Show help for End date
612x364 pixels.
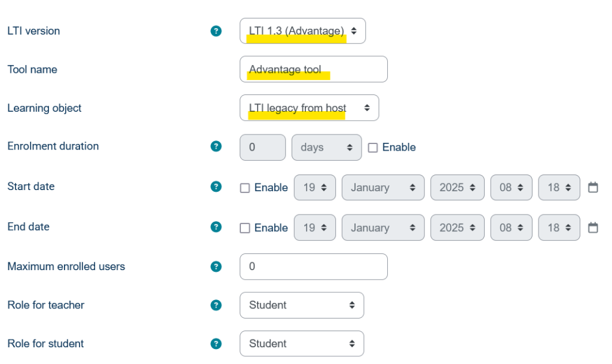[216, 227]
